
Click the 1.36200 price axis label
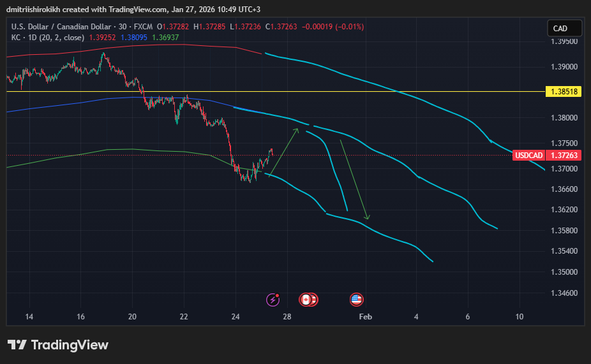pyautogui.click(x=564, y=209)
